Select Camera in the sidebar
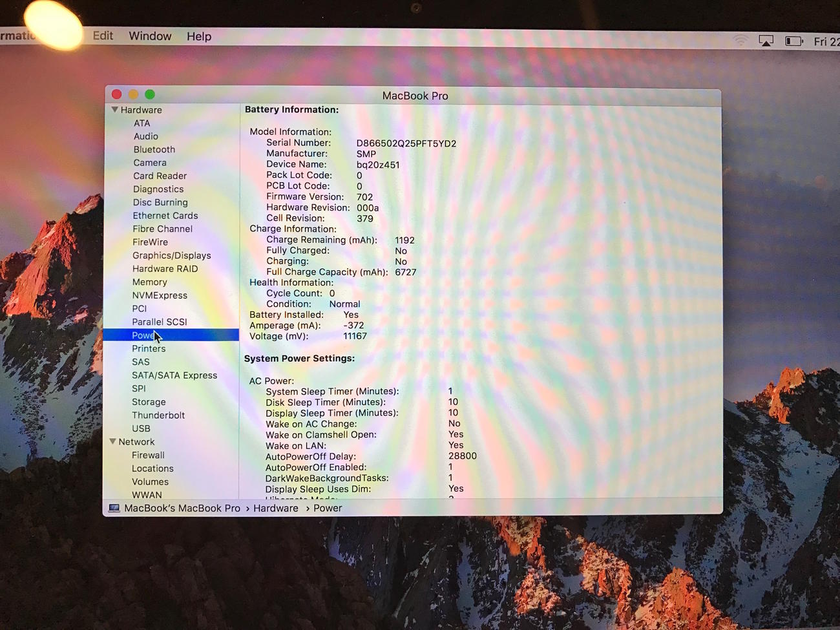 point(150,163)
